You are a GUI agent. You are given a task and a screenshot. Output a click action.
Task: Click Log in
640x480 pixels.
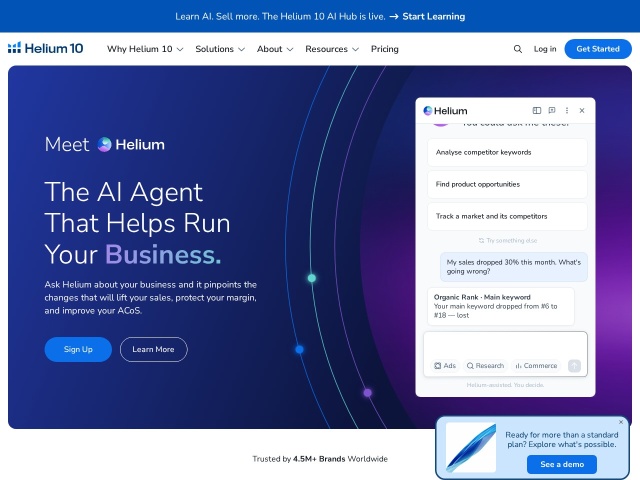click(545, 49)
